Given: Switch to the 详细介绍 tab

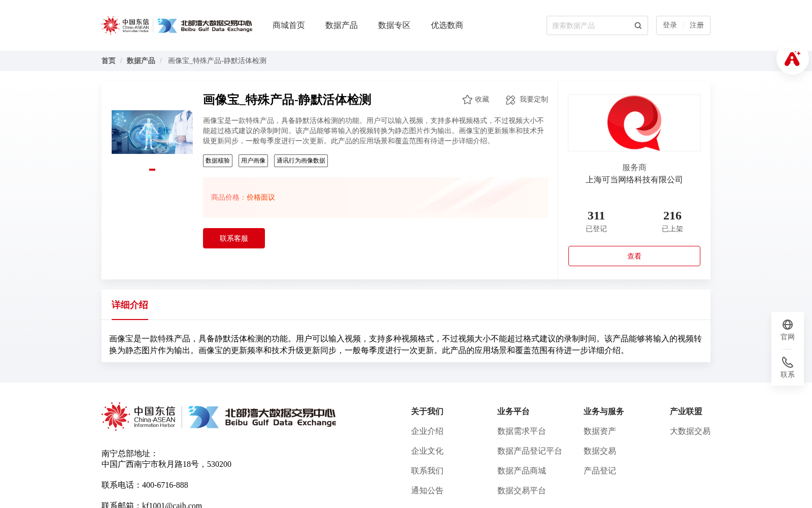Looking at the screenshot, I should pos(130,305).
